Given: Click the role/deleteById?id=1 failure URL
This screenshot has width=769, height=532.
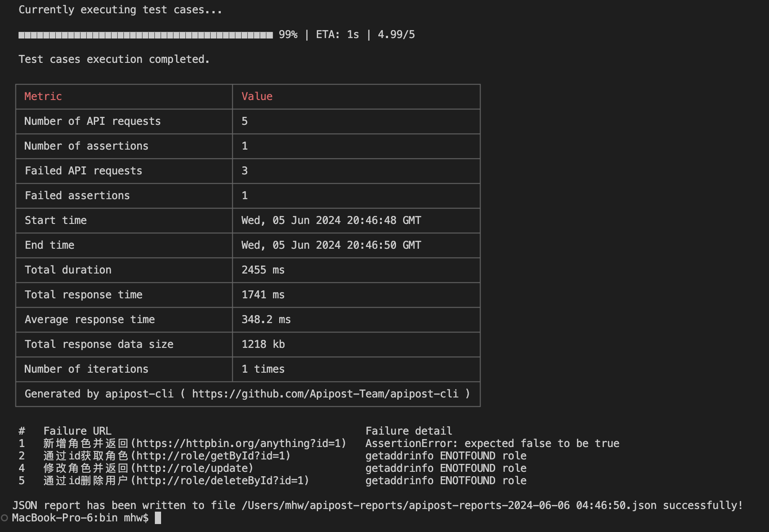Looking at the screenshot, I should (223, 481).
